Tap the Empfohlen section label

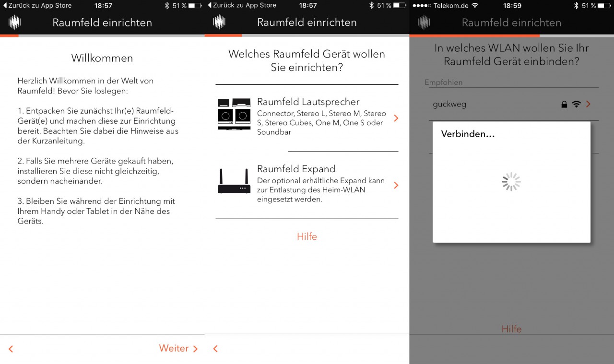(444, 82)
